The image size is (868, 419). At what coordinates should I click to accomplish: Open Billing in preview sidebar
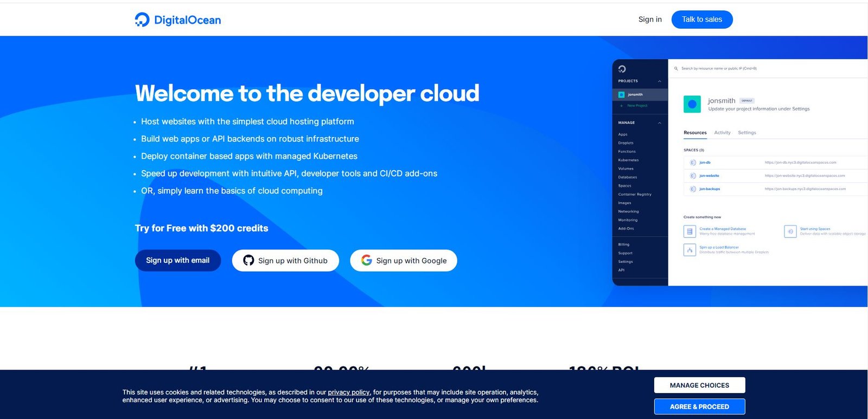coord(624,244)
